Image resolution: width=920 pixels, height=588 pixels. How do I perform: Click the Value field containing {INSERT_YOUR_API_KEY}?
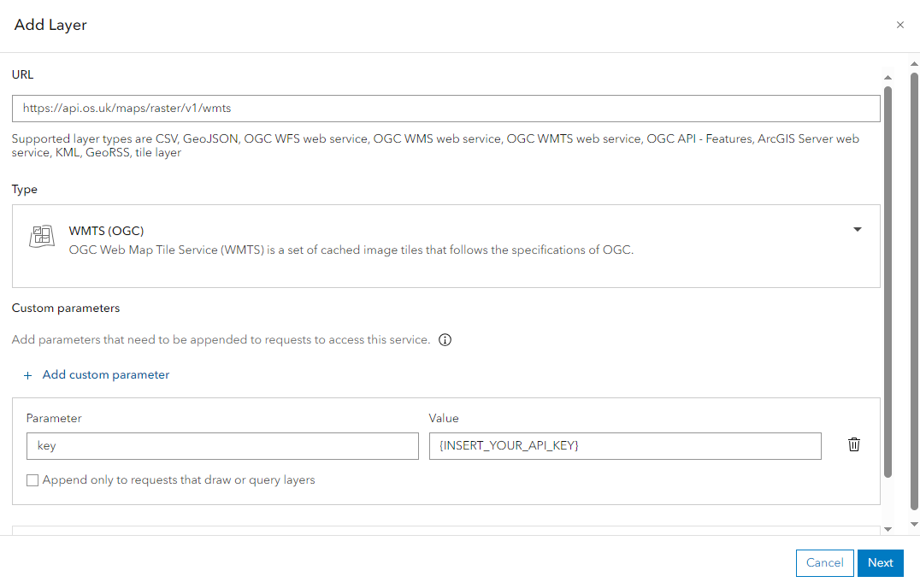click(x=625, y=445)
